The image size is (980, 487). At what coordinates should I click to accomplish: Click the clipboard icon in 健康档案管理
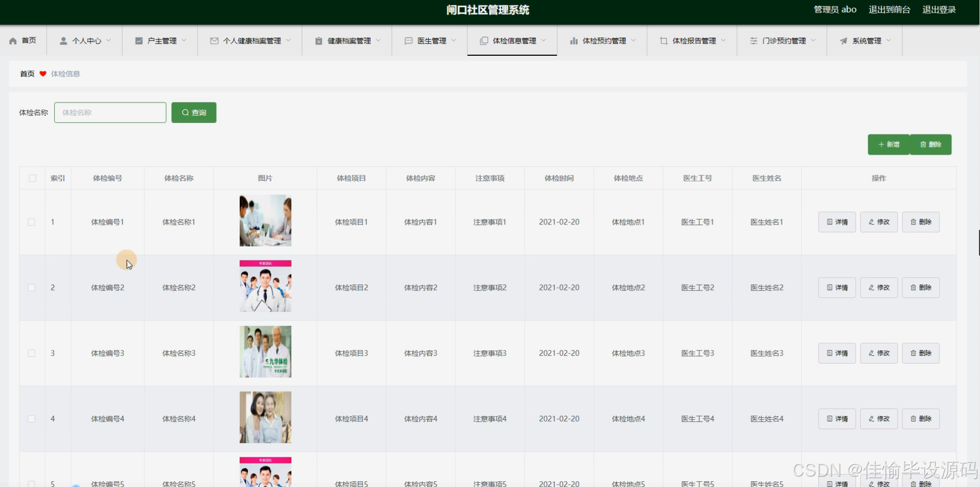pyautogui.click(x=319, y=41)
